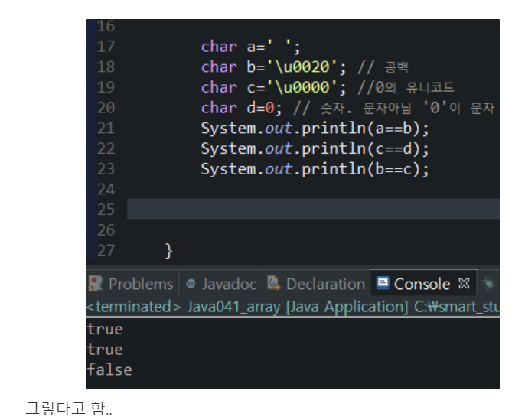Click line number 21 in gutter
Viewport: 512px width, 420px height.
[106, 129]
